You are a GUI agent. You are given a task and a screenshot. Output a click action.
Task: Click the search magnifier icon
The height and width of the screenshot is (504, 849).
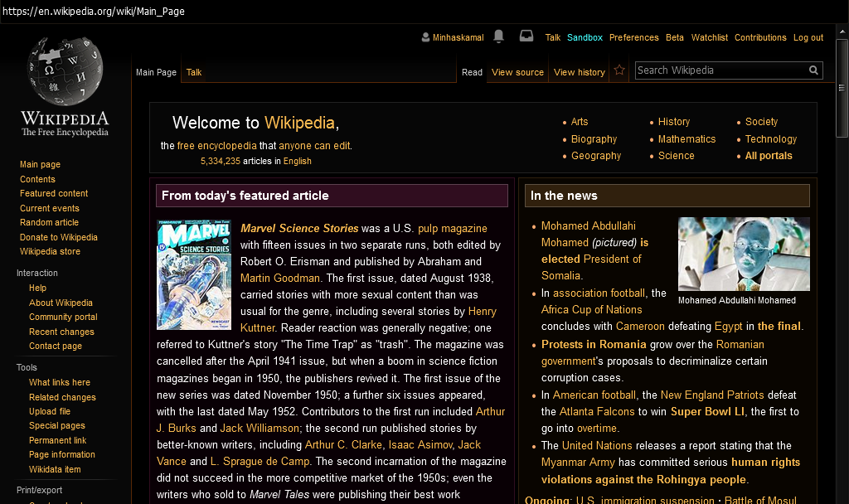(813, 70)
